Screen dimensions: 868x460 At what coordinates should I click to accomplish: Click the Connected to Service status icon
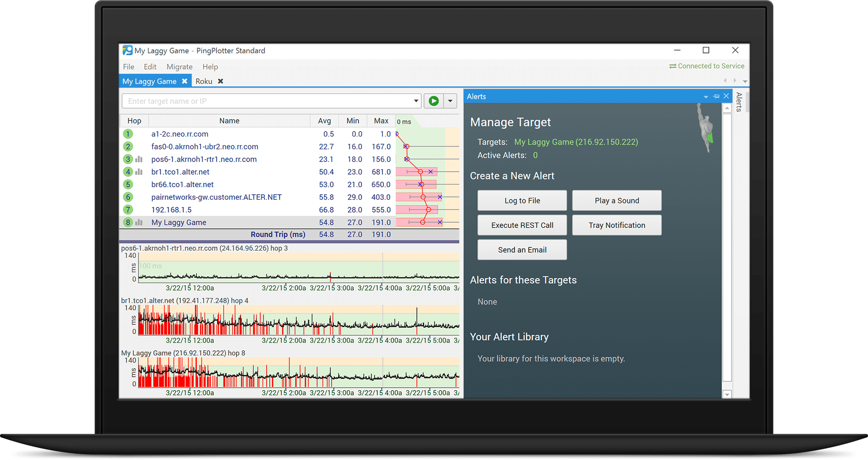(x=672, y=66)
